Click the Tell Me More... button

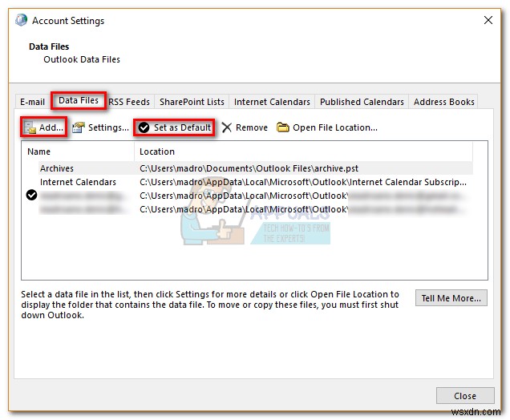coord(451,298)
